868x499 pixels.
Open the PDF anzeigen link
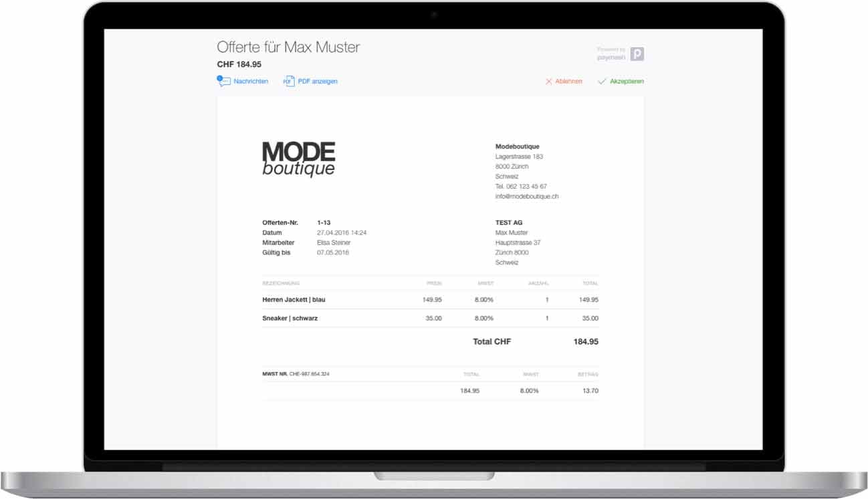[x=318, y=82]
